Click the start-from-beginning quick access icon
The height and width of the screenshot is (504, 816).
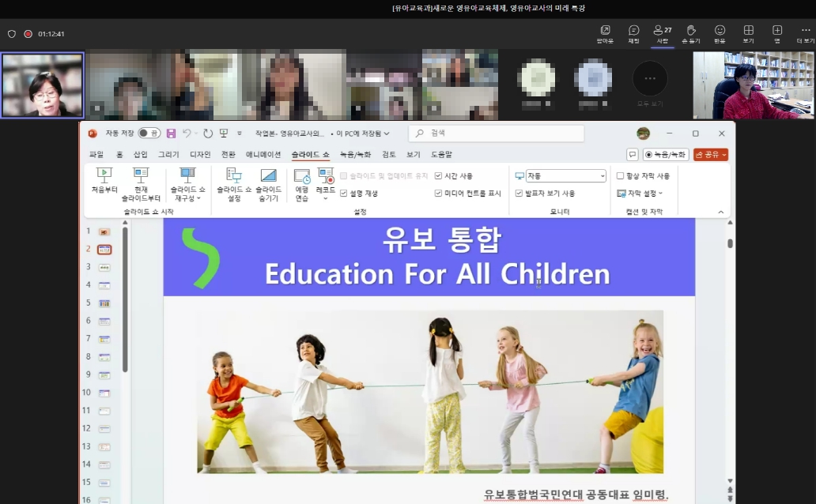tap(224, 134)
